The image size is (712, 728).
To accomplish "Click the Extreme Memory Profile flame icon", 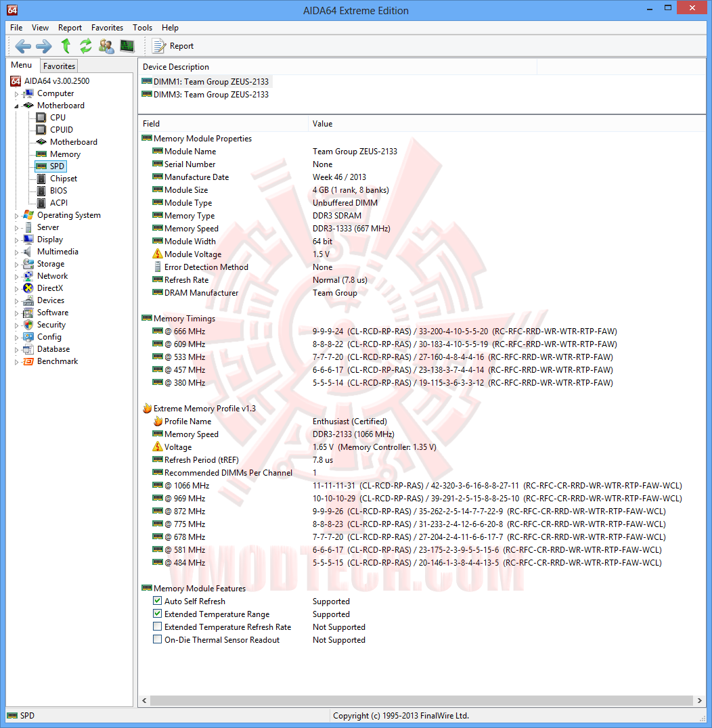I will (x=147, y=408).
